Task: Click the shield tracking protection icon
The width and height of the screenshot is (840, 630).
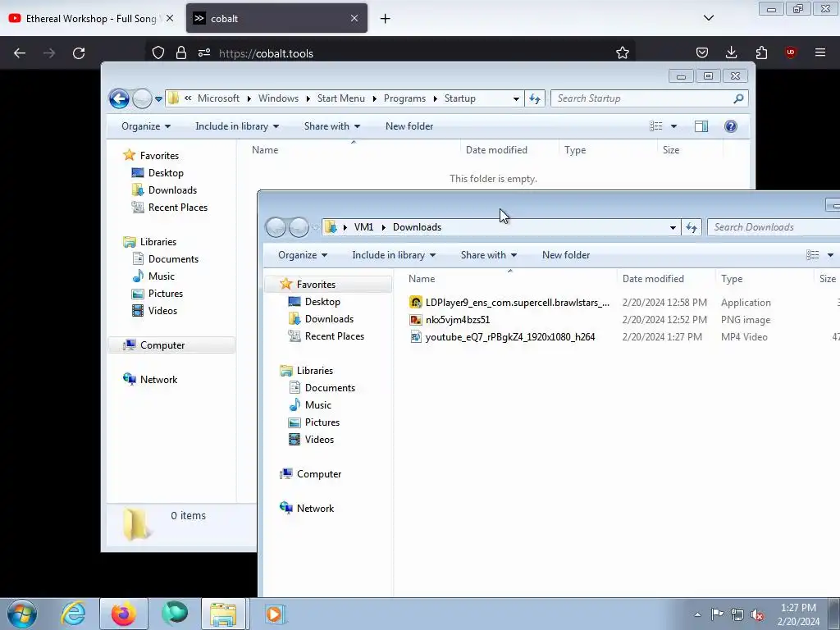Action: pyautogui.click(x=158, y=52)
